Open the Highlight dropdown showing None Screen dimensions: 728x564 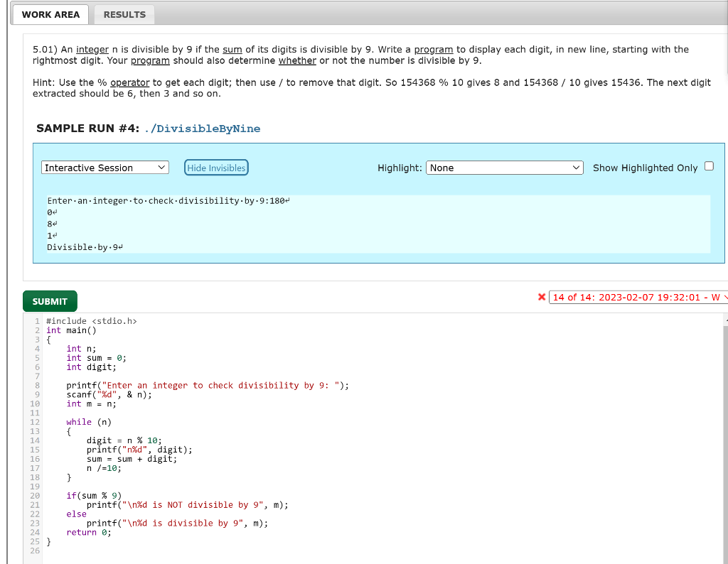point(505,168)
